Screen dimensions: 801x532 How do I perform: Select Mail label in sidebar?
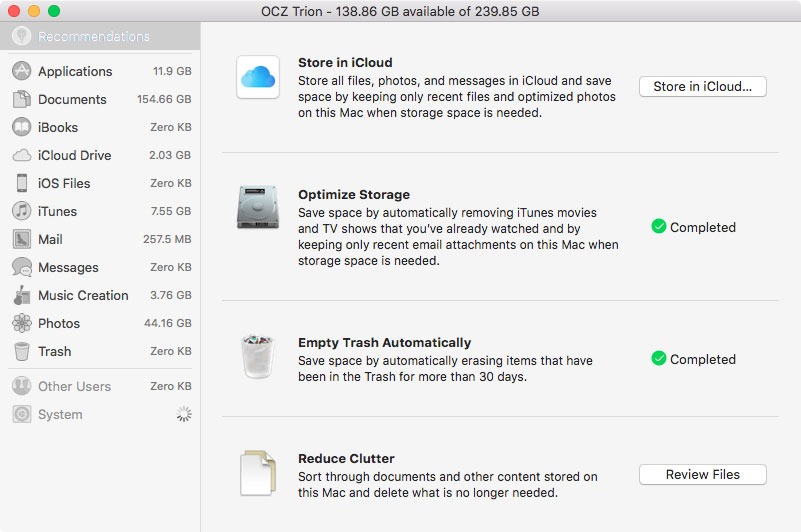[x=50, y=239]
